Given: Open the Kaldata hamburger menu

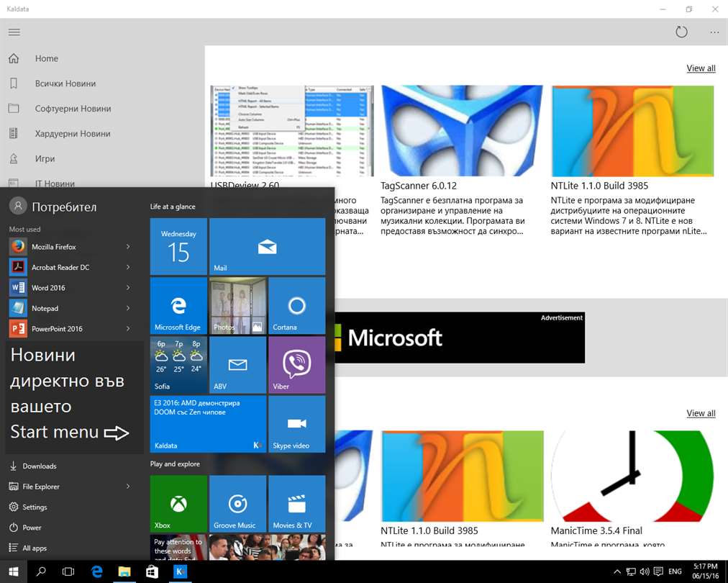Looking at the screenshot, I should (x=14, y=32).
